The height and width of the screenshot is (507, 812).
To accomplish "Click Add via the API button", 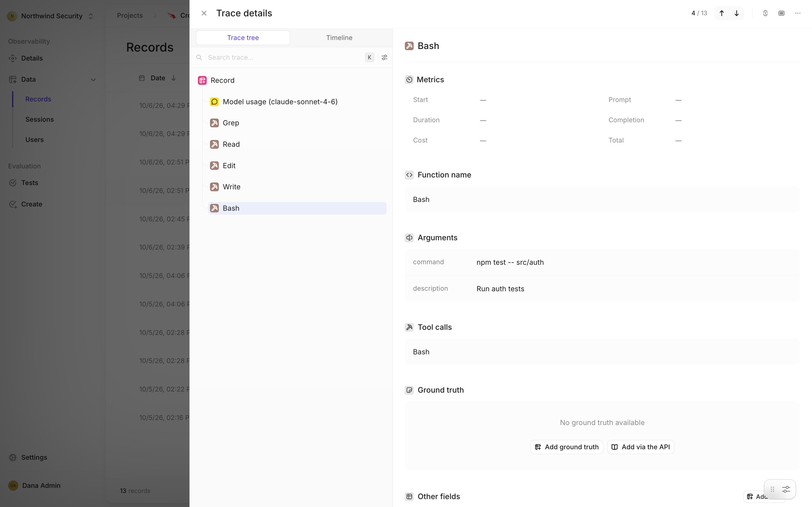I will click(641, 447).
